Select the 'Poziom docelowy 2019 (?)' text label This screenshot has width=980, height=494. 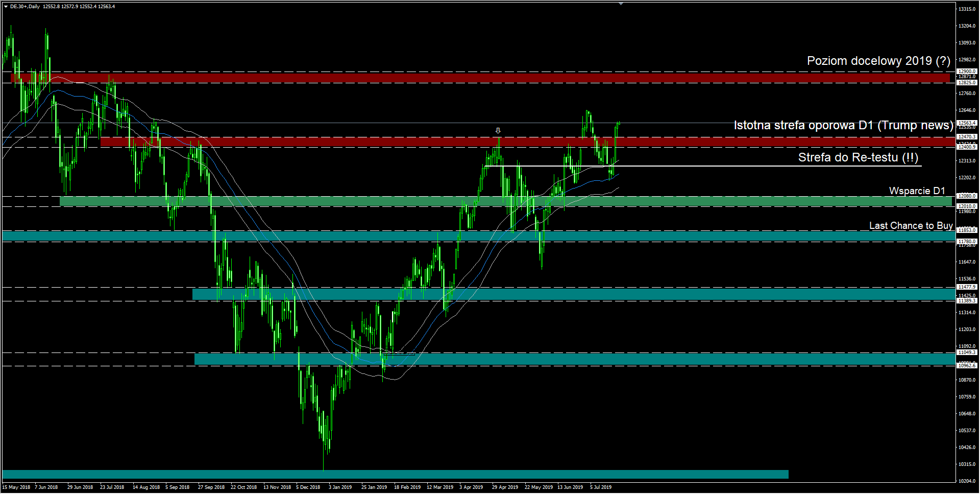[878, 61]
